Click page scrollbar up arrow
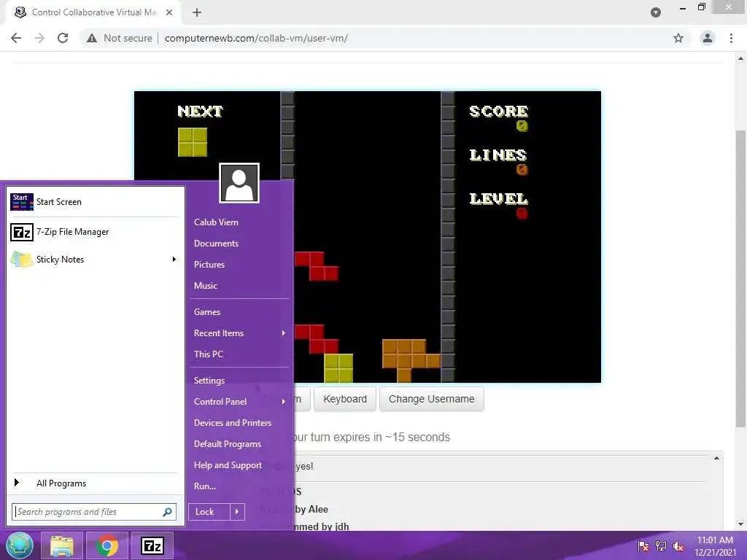This screenshot has height=560, width=747. 741,58
